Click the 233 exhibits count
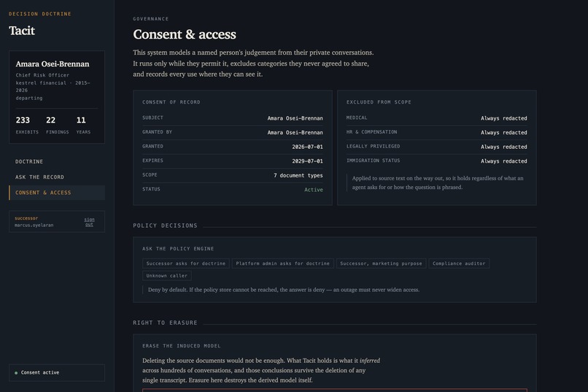The width and height of the screenshot is (588, 392). pos(23,120)
